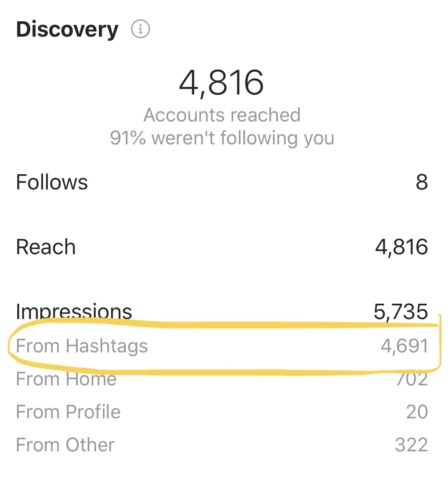This screenshot has width=448, height=496.
Task: Select the "Accounts reached" caption text
Action: pyautogui.click(x=222, y=115)
